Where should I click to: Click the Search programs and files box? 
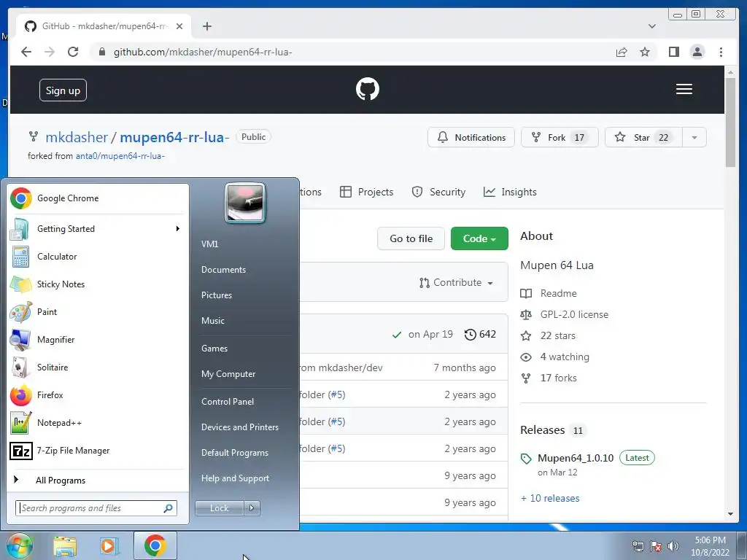(96, 508)
